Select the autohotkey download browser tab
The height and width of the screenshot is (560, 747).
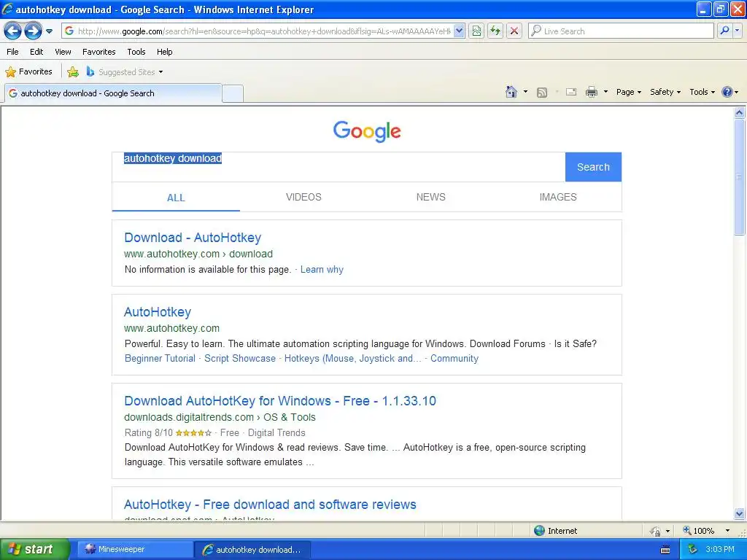tap(113, 93)
